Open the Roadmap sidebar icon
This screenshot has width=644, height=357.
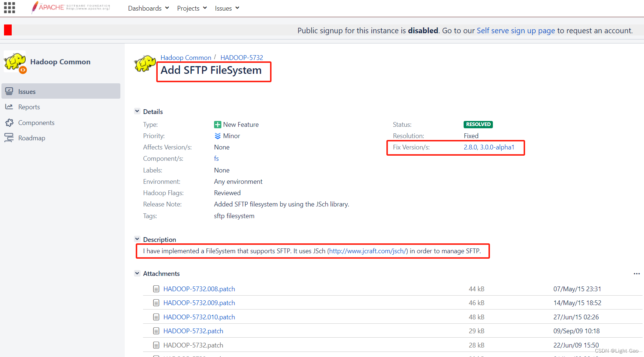9,138
